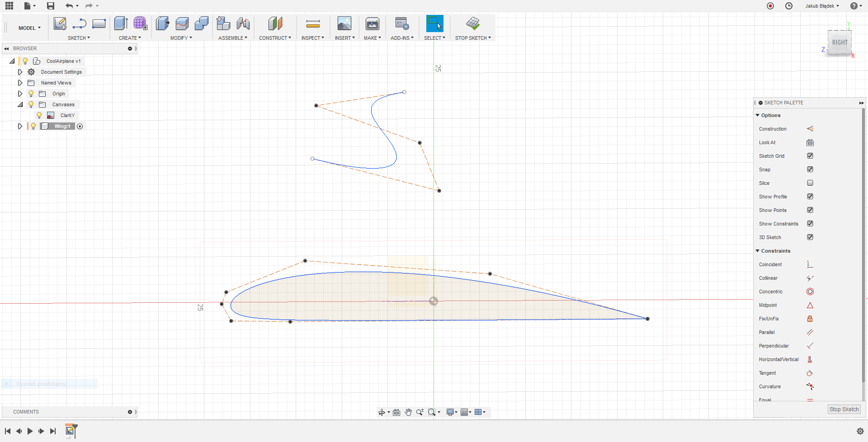The width and height of the screenshot is (868, 442).
Task: Click the Stop Sketch button in palette
Action: [844, 409]
